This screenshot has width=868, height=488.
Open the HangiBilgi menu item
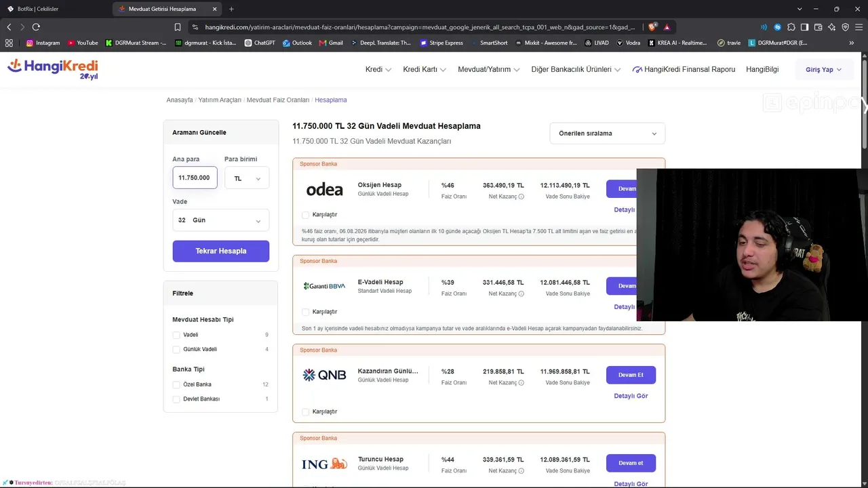point(762,69)
